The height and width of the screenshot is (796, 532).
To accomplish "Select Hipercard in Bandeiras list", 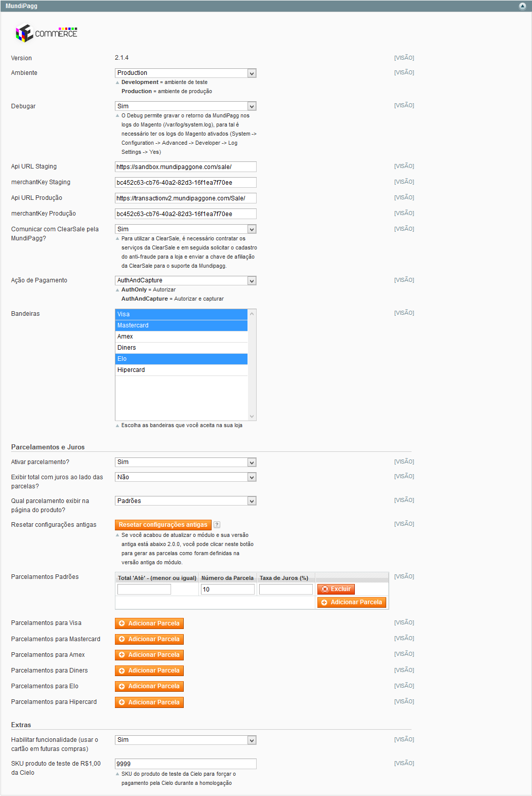I will pyautogui.click(x=181, y=370).
